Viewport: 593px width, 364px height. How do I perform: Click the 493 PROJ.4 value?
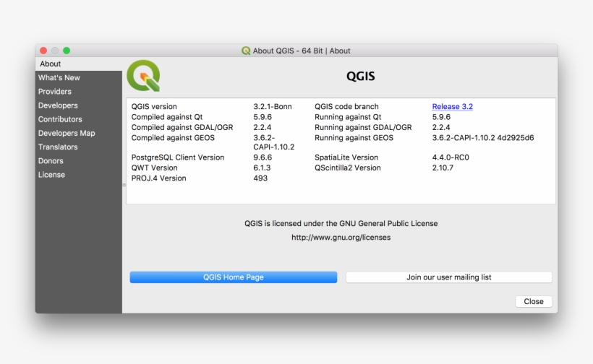pos(260,178)
